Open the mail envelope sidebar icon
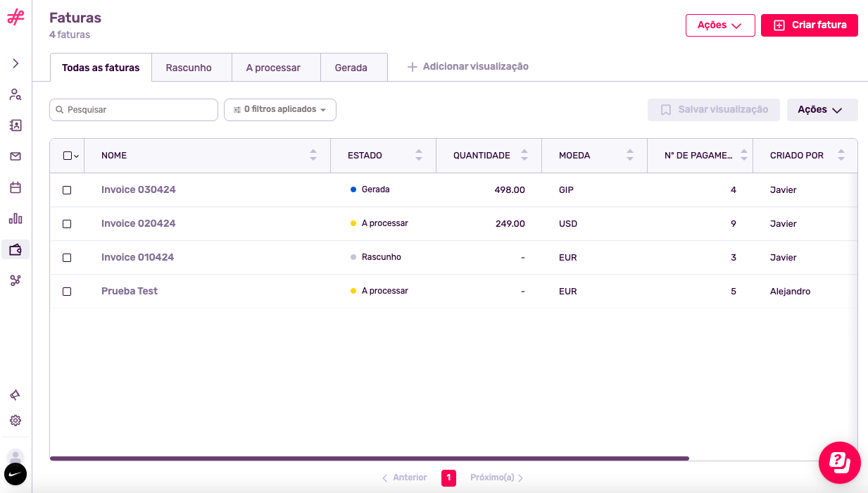The width and height of the screenshot is (868, 493). tap(15, 156)
